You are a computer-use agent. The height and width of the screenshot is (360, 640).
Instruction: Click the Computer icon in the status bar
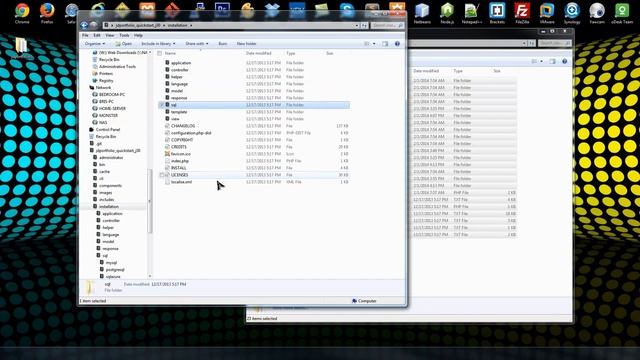coord(354,301)
